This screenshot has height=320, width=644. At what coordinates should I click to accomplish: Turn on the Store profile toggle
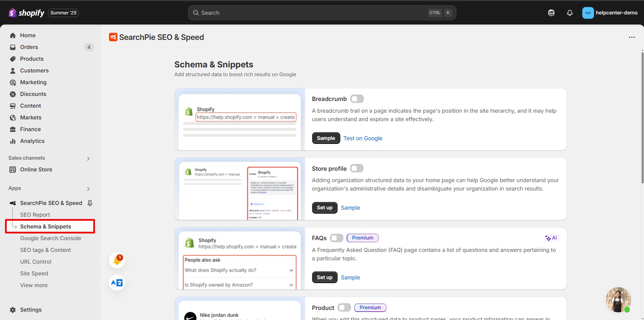356,168
